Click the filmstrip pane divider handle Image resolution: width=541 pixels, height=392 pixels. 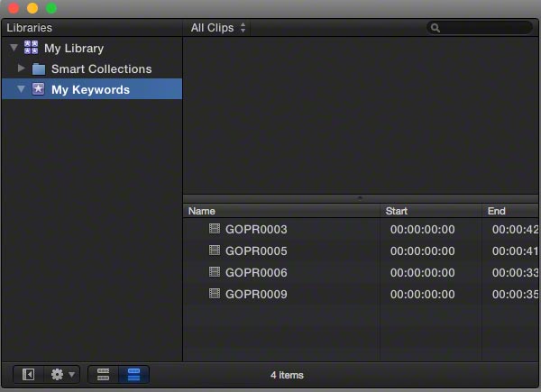tap(360, 198)
